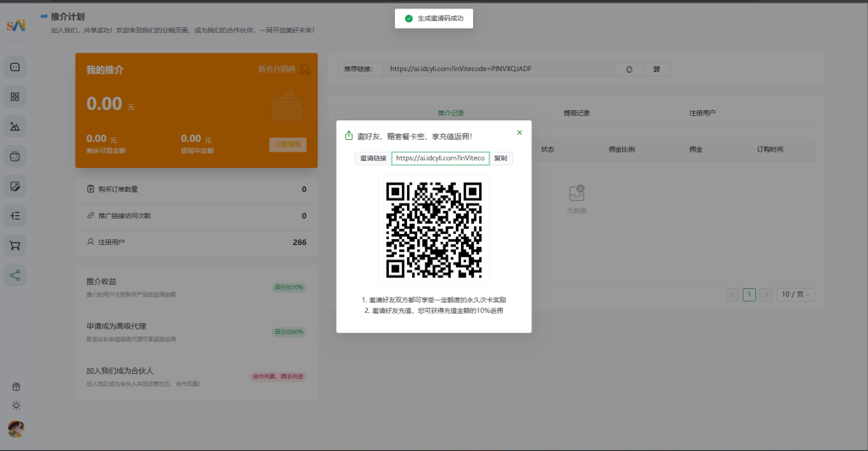Switch to the 注册用户 tab
Viewport: 868px width, 451px height.
[x=703, y=113]
